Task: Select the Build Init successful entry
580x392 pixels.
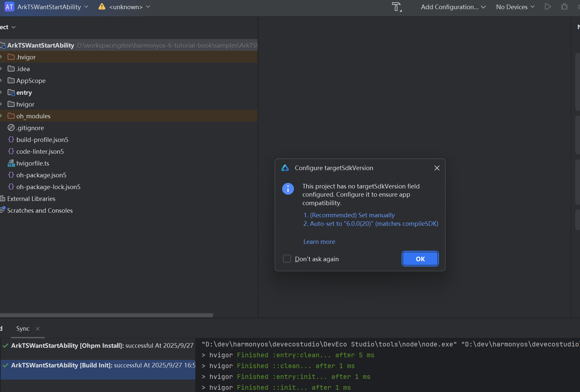Action: point(98,365)
